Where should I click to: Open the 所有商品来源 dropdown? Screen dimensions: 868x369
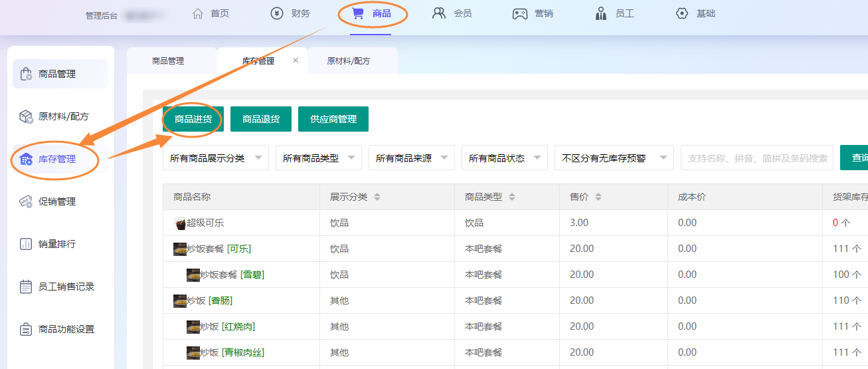tap(411, 158)
